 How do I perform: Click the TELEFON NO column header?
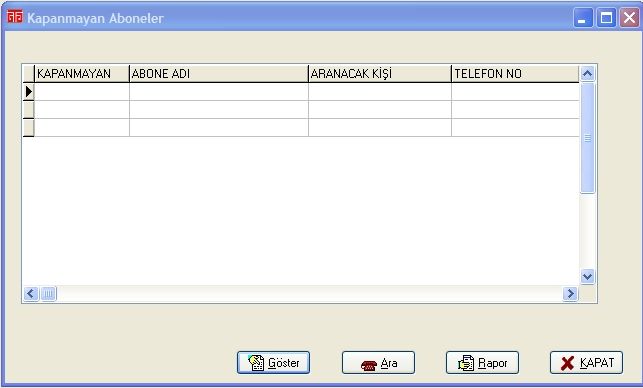[x=515, y=74]
